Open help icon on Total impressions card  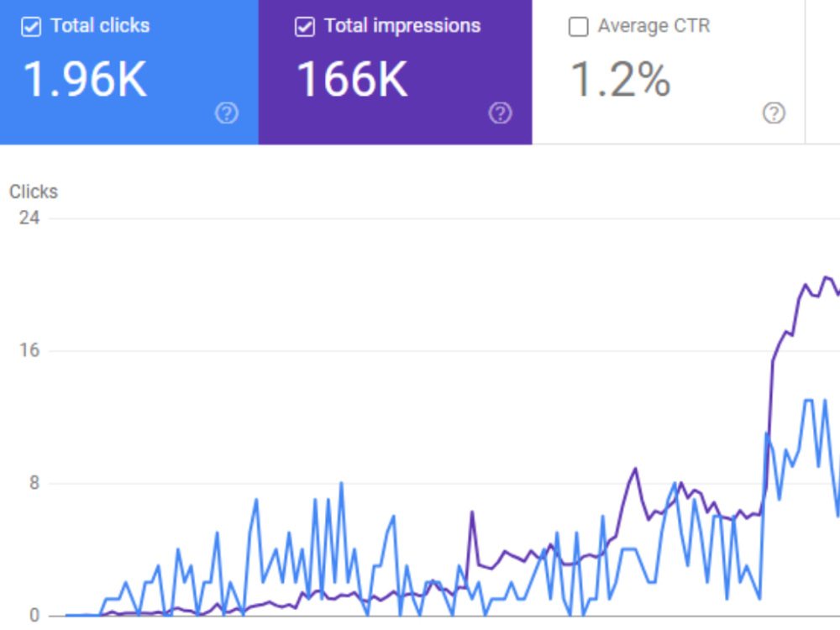(x=501, y=113)
